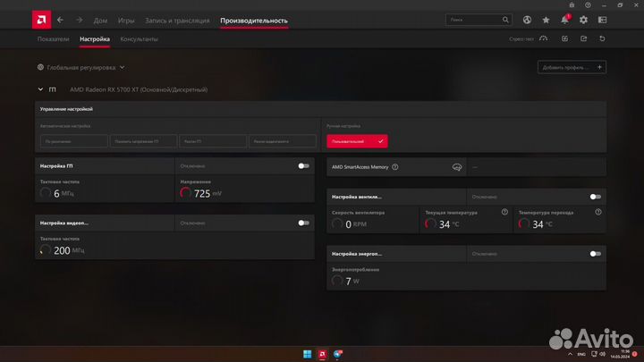The image size is (644, 362).
Task: Open clock and date in taskbar
Action: click(620, 354)
